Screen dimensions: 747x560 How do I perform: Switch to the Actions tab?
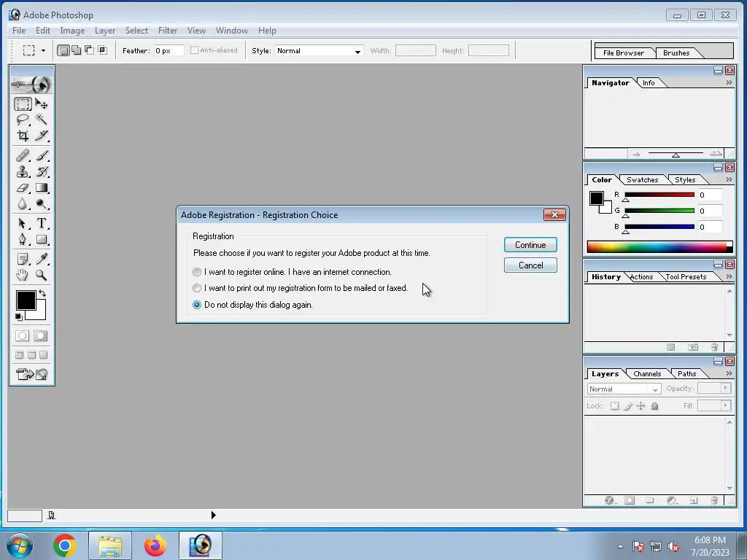[x=641, y=276]
